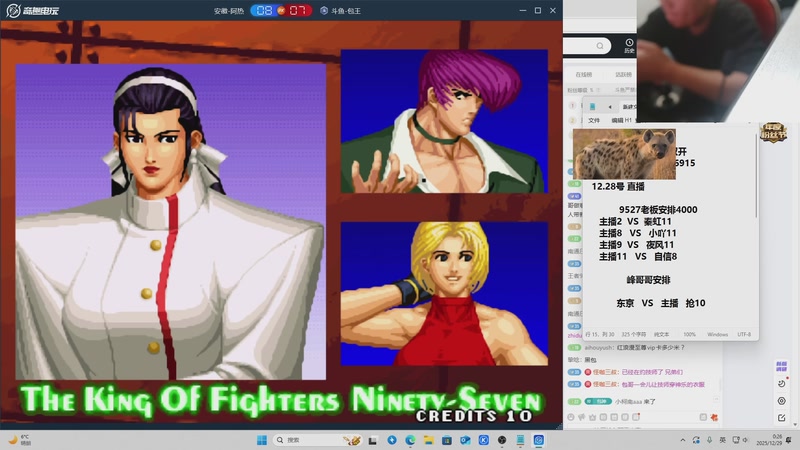The width and height of the screenshot is (800, 450).
Task: Click the Notepad tab back arrow
Action: coord(610,107)
